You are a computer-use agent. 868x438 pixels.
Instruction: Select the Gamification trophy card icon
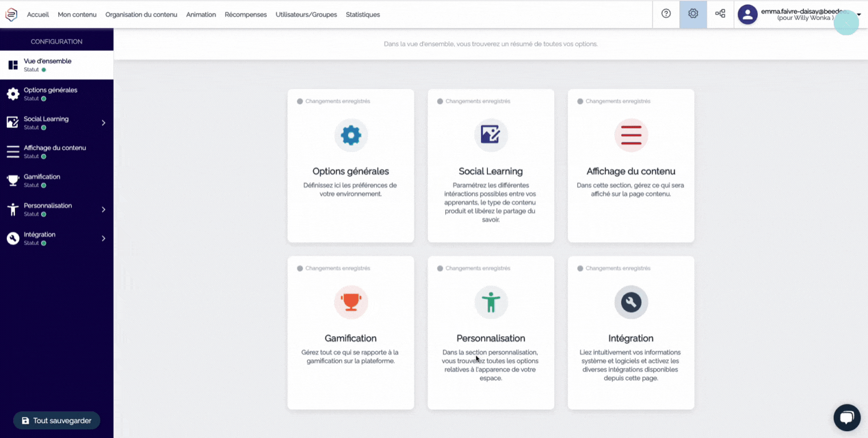pos(350,302)
